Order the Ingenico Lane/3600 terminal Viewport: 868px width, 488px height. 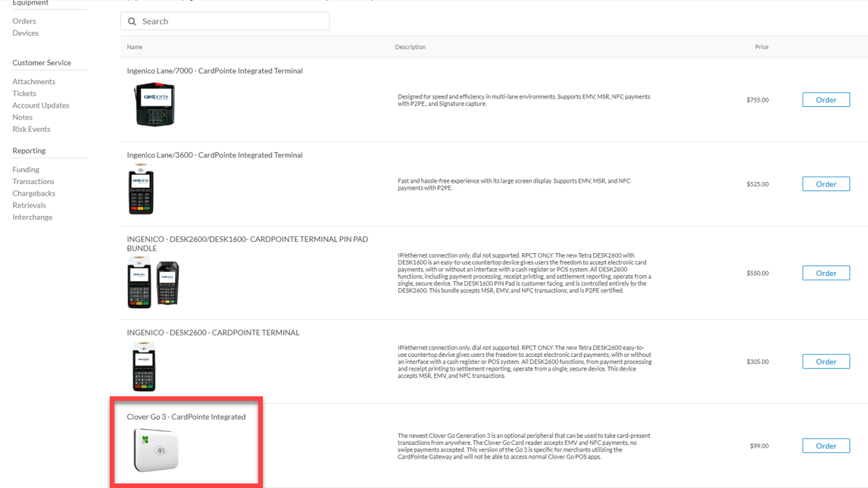point(826,184)
